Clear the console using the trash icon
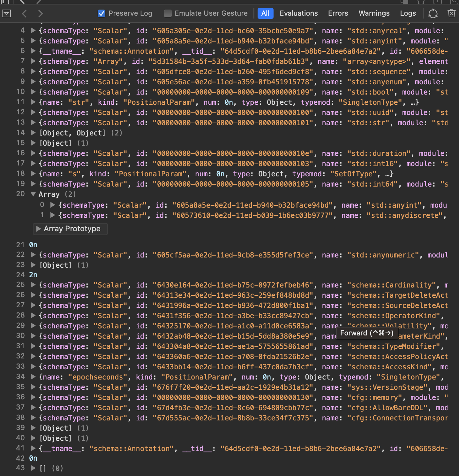 (x=451, y=13)
